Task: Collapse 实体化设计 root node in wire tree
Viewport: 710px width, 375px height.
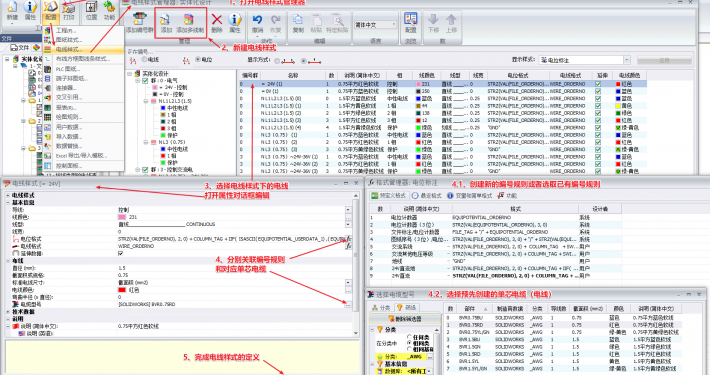Action: [130, 73]
